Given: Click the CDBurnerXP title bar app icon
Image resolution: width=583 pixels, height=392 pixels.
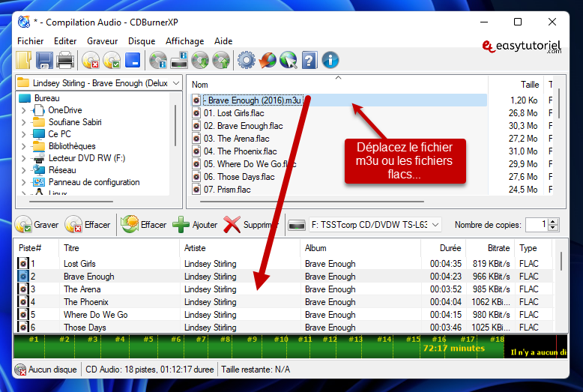Looking at the screenshot, I should (24, 22).
